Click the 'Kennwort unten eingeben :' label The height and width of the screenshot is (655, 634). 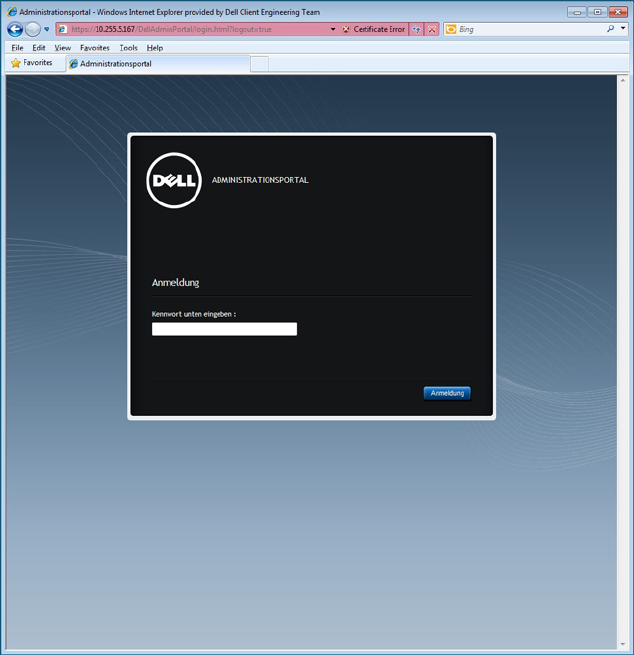pos(194,314)
